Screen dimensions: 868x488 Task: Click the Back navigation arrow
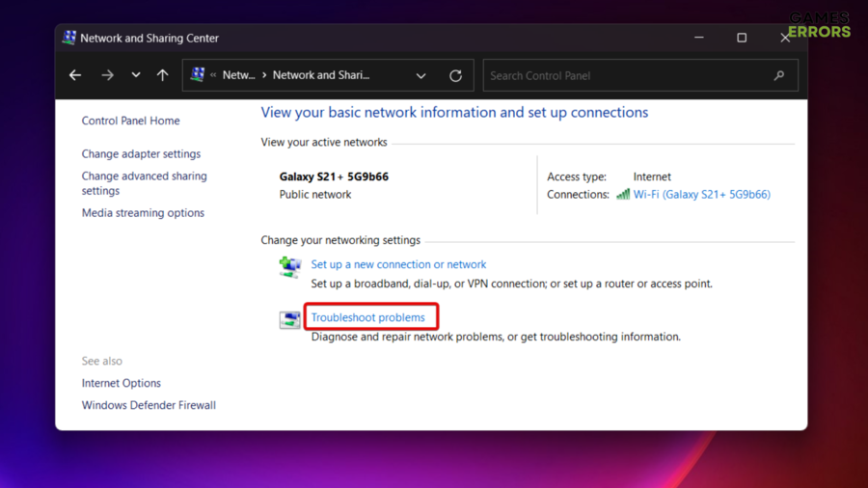click(75, 75)
